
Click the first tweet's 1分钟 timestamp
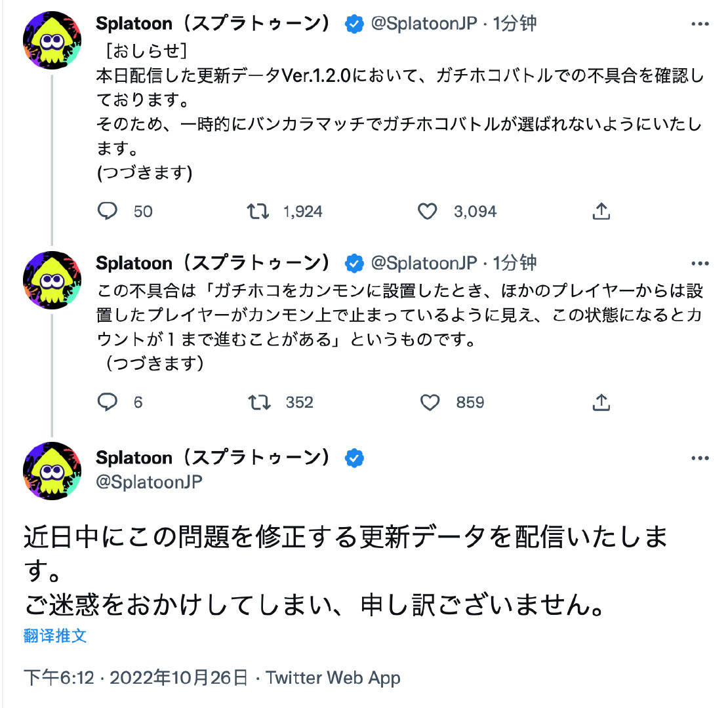pyautogui.click(x=514, y=24)
